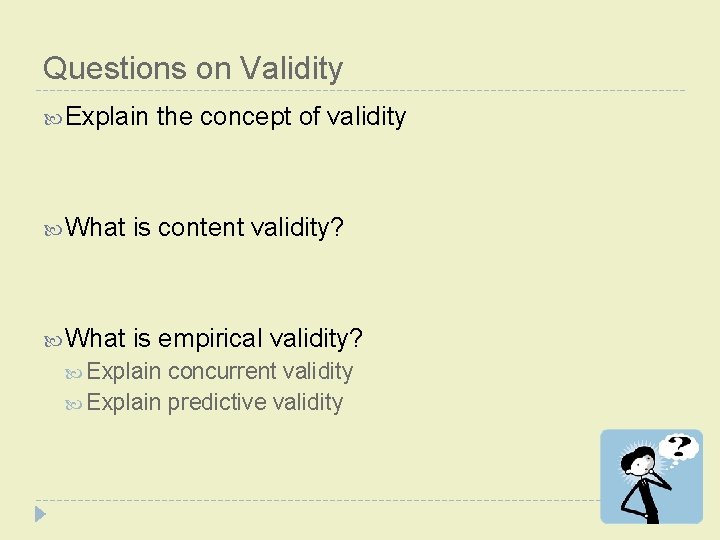Select the 'Questions on Validity' slide title
Screen dimensions: 720x540
pos(193,68)
